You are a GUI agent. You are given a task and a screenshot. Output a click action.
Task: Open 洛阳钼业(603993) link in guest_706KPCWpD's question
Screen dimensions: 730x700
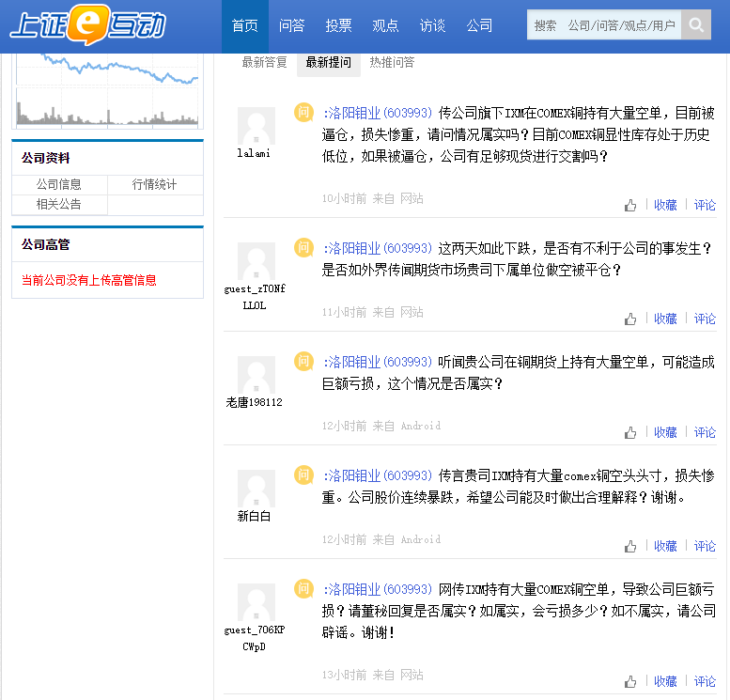click(x=378, y=590)
